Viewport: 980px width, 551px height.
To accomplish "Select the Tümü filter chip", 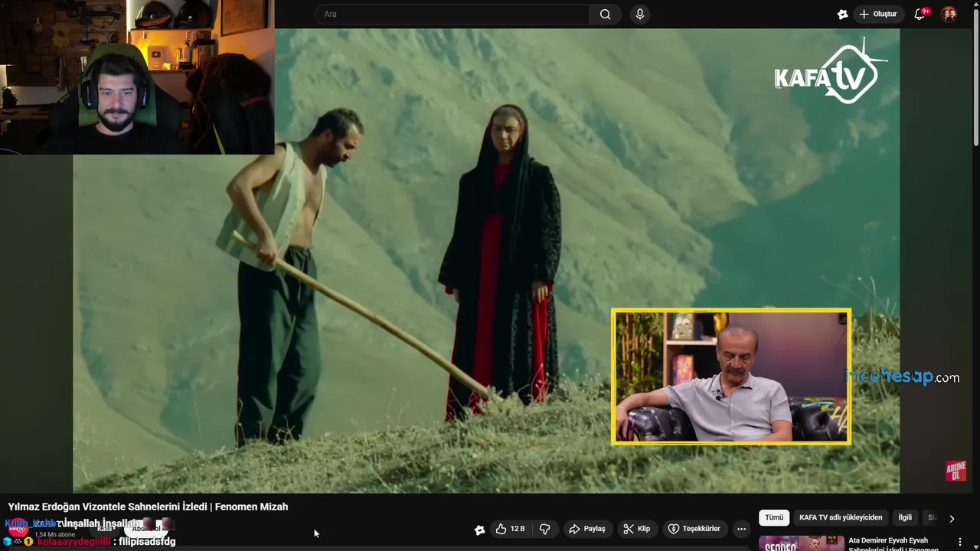I will coord(774,517).
